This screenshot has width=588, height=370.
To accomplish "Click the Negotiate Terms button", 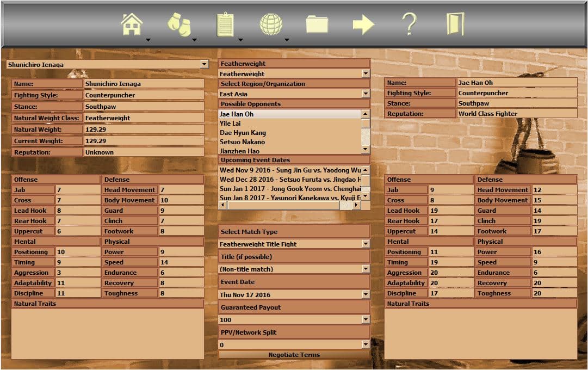I will point(294,354).
